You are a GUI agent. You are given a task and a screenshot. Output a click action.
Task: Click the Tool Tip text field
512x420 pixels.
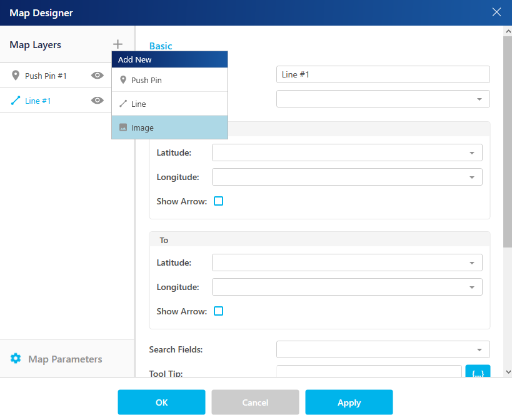[369, 371]
